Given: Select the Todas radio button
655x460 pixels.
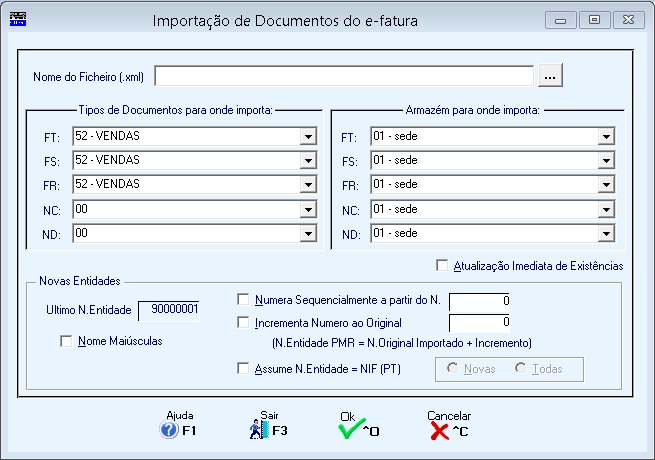Looking at the screenshot, I should [520, 368].
